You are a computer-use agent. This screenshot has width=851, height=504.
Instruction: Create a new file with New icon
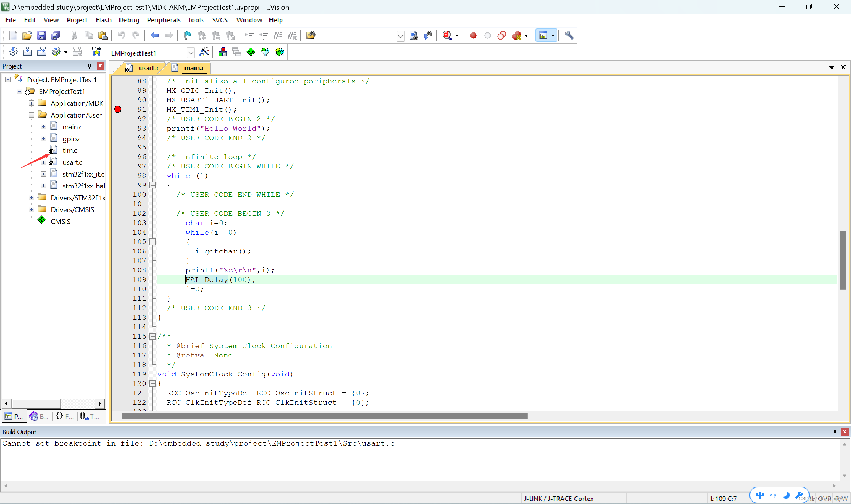pos(13,35)
